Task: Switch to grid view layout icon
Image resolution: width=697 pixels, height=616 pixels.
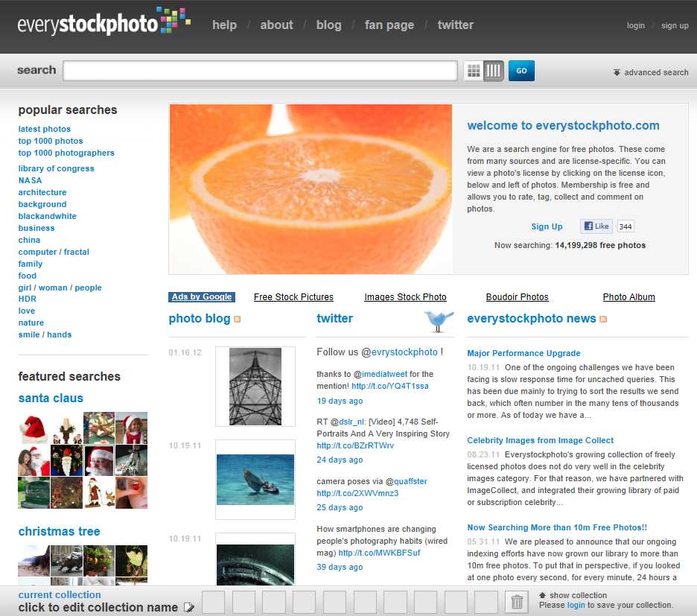Action: [474, 71]
